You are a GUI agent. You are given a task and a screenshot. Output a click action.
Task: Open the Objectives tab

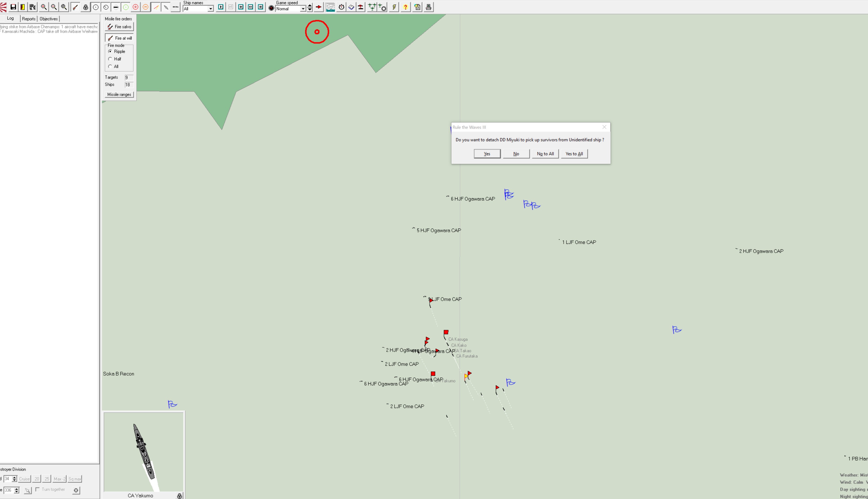pos(49,19)
